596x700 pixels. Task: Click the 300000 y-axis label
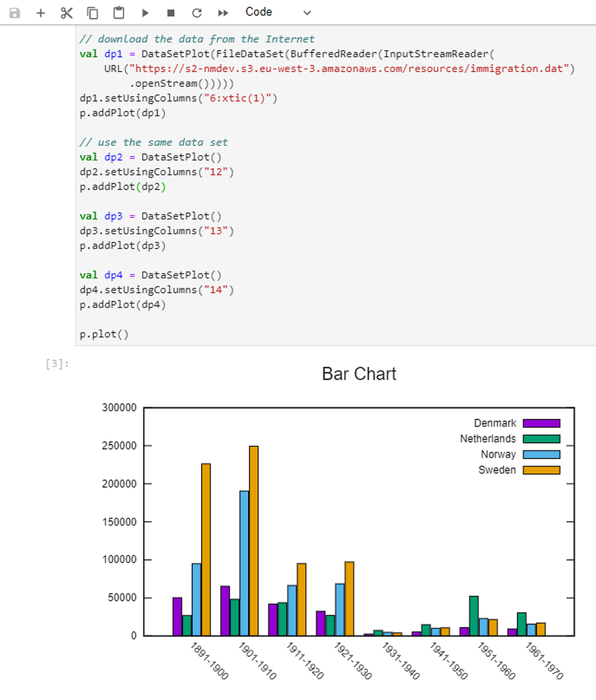(x=119, y=408)
